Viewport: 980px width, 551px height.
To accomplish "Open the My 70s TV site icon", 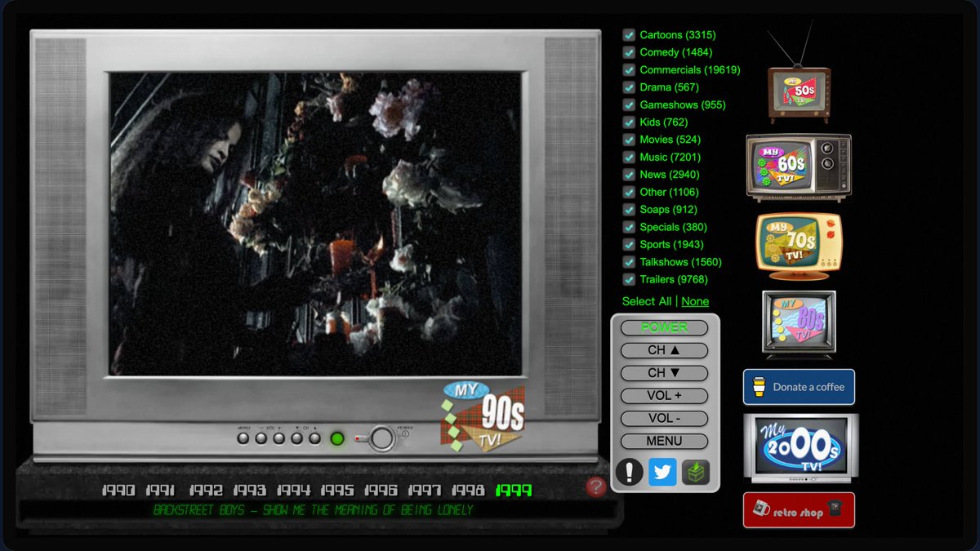I will pos(799,246).
